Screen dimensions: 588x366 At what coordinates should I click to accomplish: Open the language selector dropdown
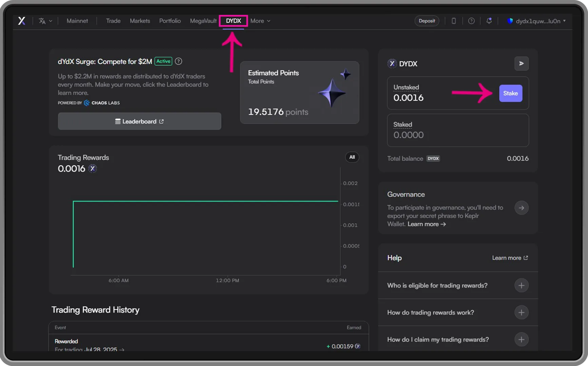click(x=45, y=21)
